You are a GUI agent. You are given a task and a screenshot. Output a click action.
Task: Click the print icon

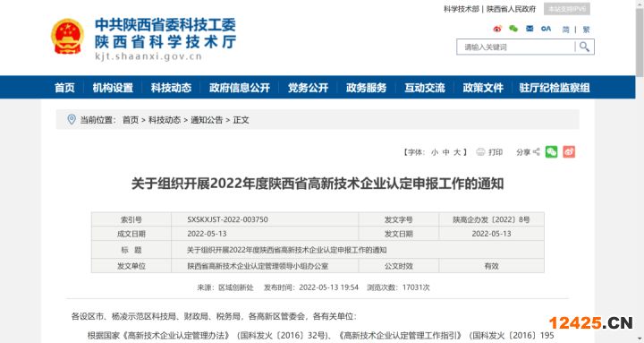point(480,152)
